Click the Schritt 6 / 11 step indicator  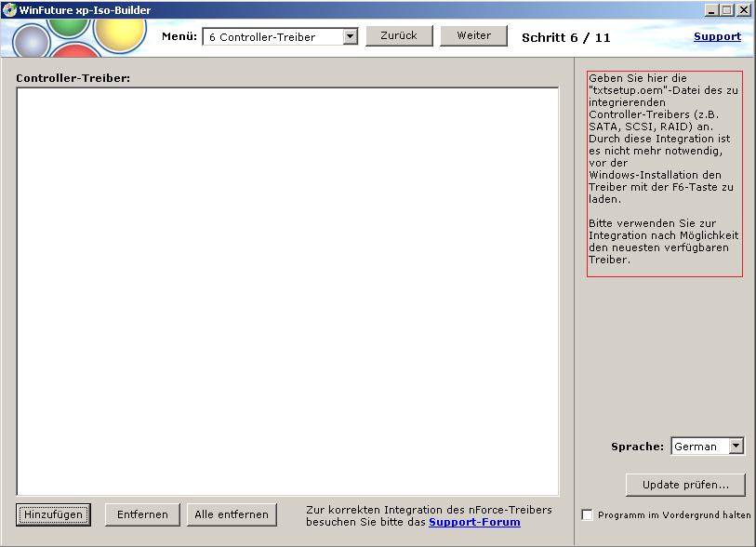pos(566,37)
